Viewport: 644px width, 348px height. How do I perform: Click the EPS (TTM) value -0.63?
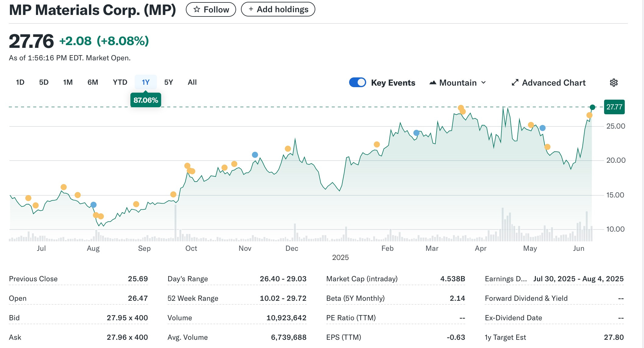click(456, 337)
